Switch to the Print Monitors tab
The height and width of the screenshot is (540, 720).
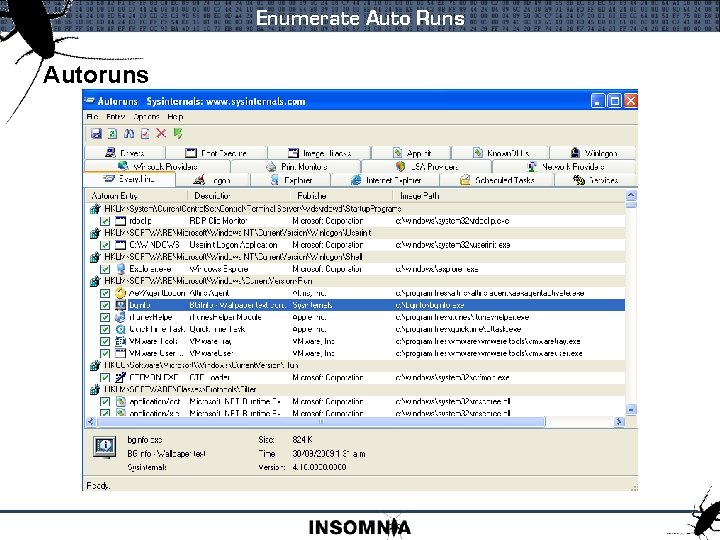pos(297,166)
